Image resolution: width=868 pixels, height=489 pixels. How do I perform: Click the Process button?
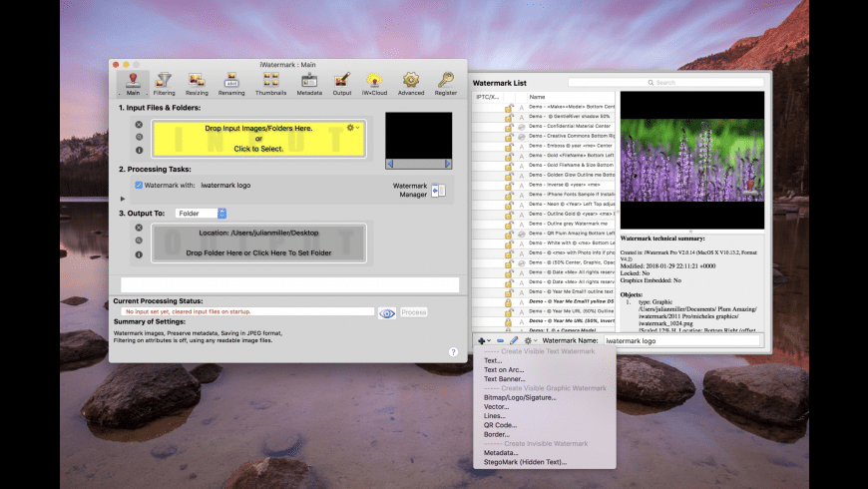click(414, 312)
